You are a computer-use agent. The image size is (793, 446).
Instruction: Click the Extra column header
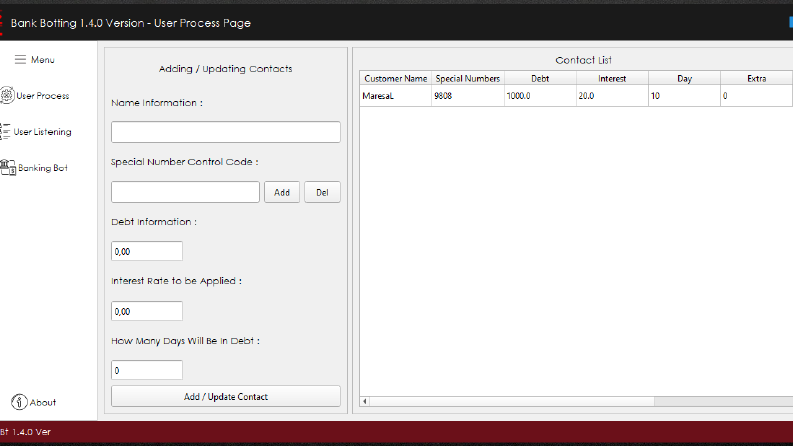757,78
